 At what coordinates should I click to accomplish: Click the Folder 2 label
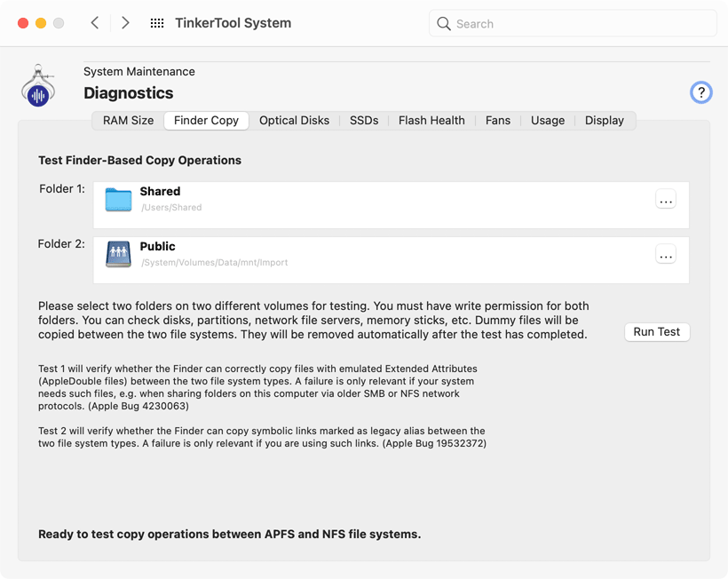tap(61, 243)
